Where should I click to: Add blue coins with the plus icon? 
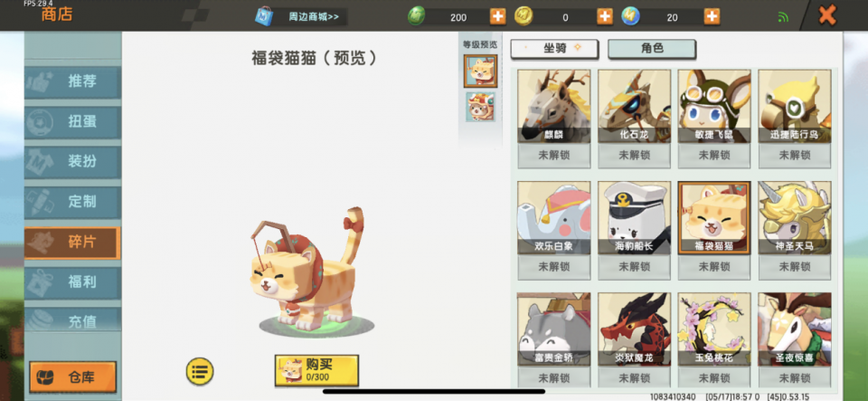712,16
